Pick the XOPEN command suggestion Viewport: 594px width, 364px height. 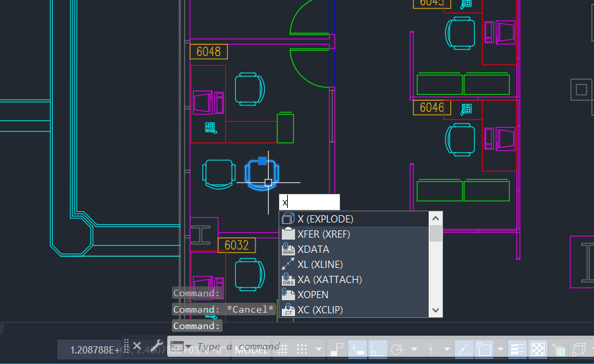[313, 295]
